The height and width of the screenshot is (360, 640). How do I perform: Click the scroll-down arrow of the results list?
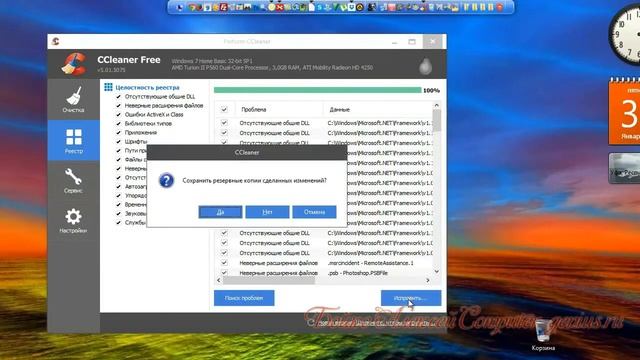[437, 271]
